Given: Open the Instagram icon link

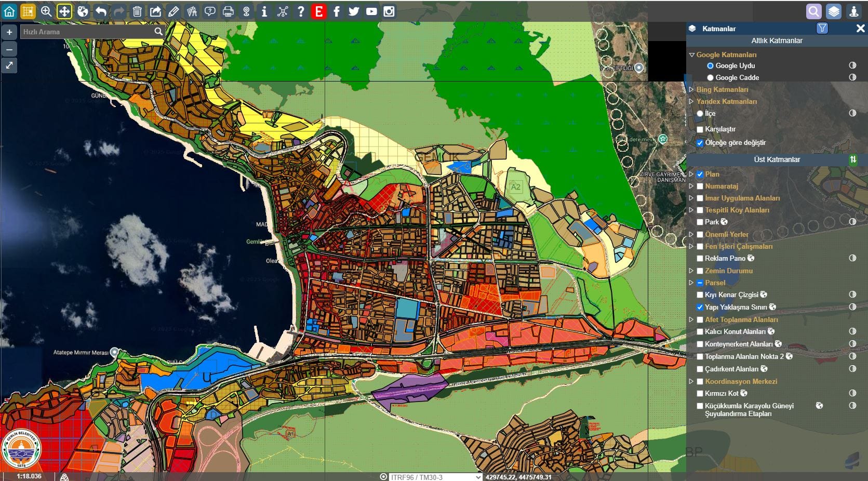Looking at the screenshot, I should click(x=389, y=11).
